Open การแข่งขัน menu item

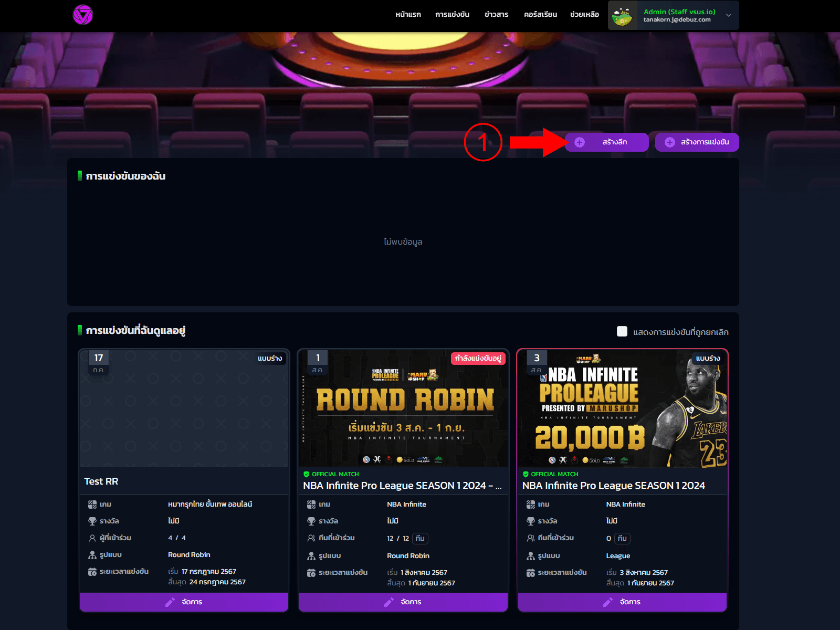pos(452,15)
